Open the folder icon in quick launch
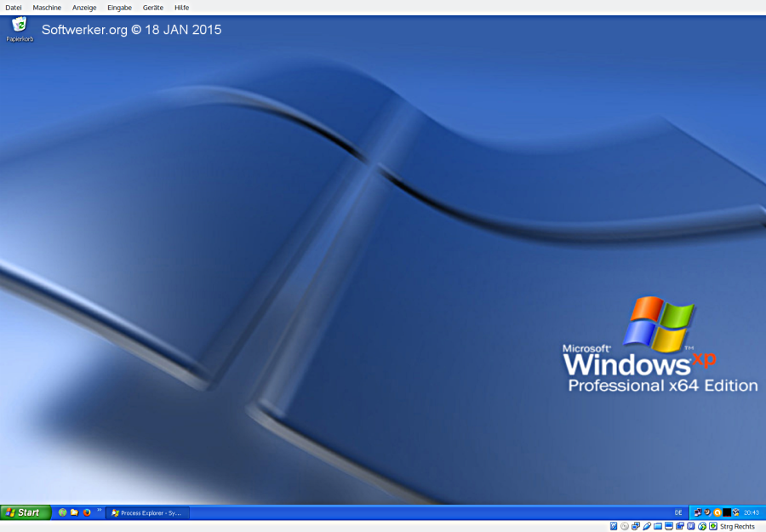 point(75,512)
